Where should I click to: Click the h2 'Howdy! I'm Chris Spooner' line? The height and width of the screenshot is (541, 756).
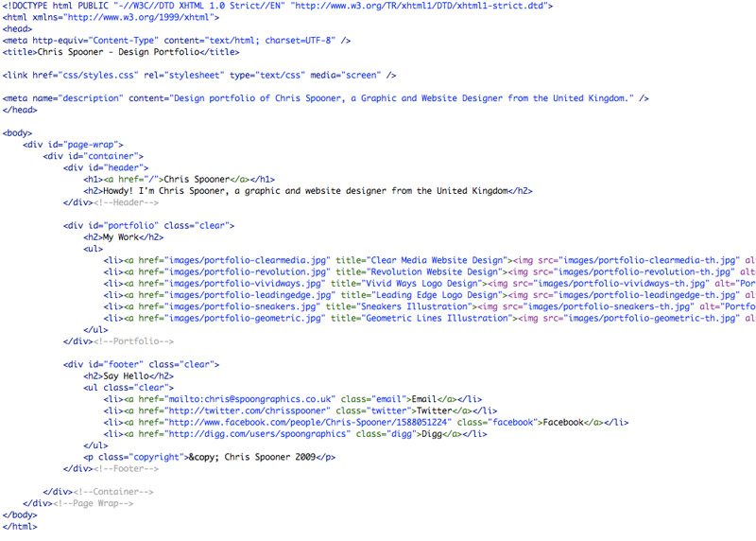pos(308,191)
